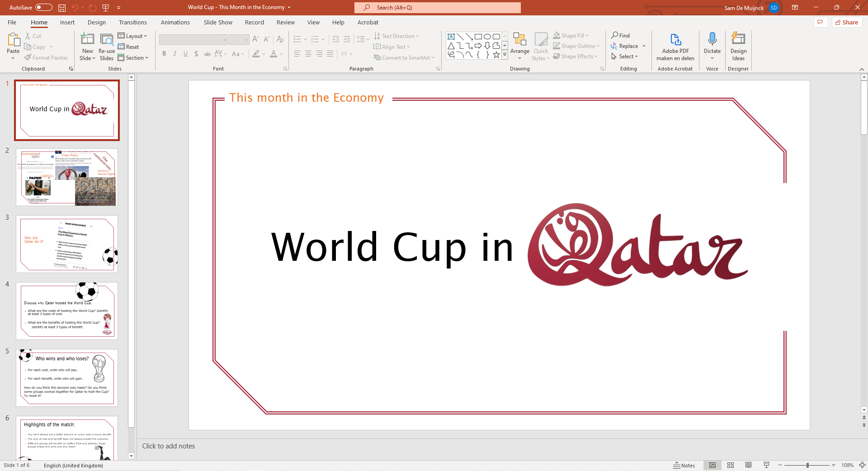Click the text highlight color swatch
This screenshot has width=868, height=471.
click(256, 54)
